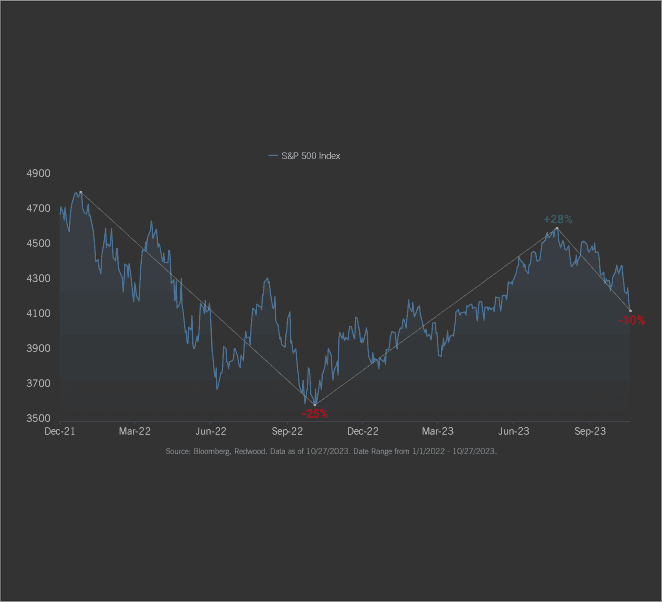Image resolution: width=662 pixels, height=602 pixels.
Task: Click the Dec-21 x-axis label
Action: (60, 431)
